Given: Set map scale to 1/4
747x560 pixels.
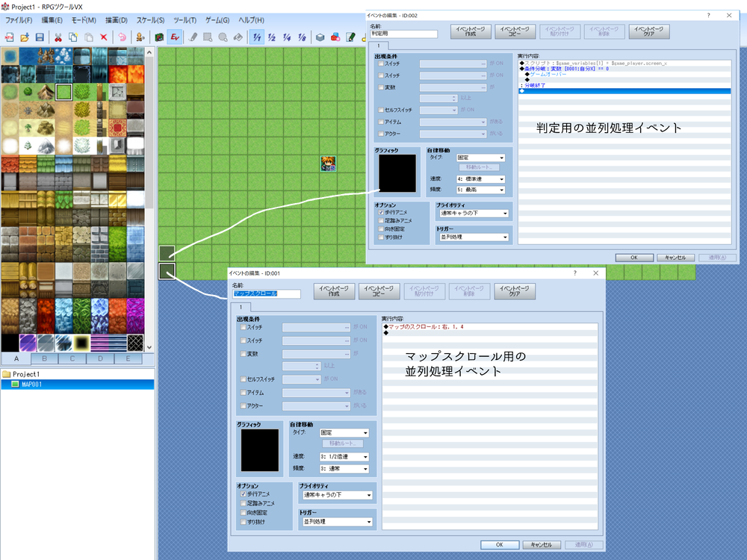Looking at the screenshot, I should pos(287,37).
